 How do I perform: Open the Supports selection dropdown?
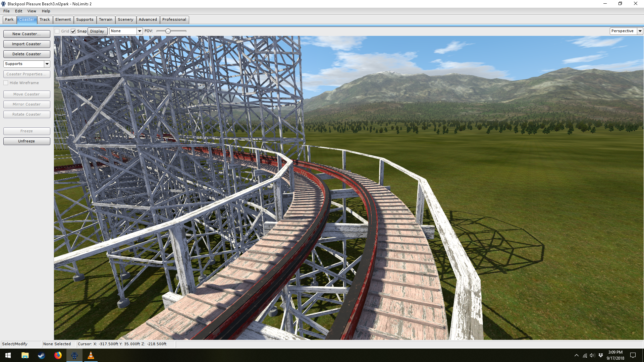click(47, 64)
